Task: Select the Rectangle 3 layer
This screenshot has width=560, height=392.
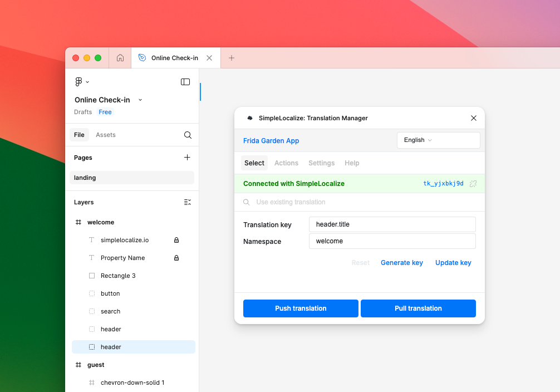Action: point(134,276)
